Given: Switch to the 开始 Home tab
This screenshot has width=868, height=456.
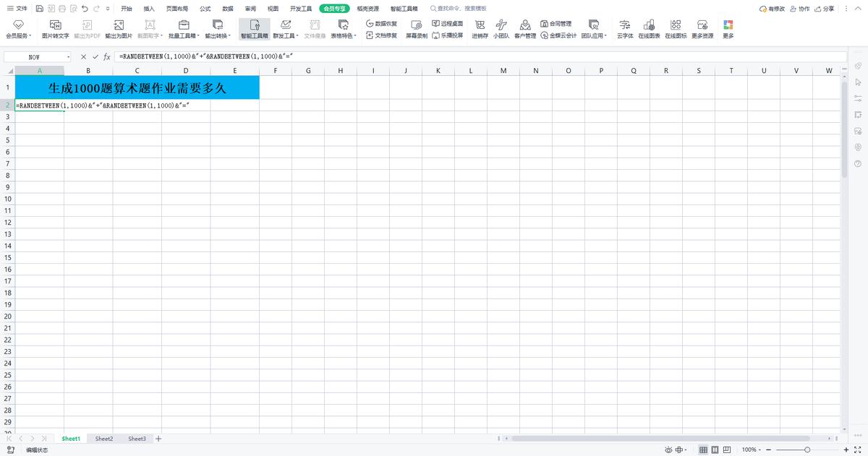Looking at the screenshot, I should coord(127,9).
